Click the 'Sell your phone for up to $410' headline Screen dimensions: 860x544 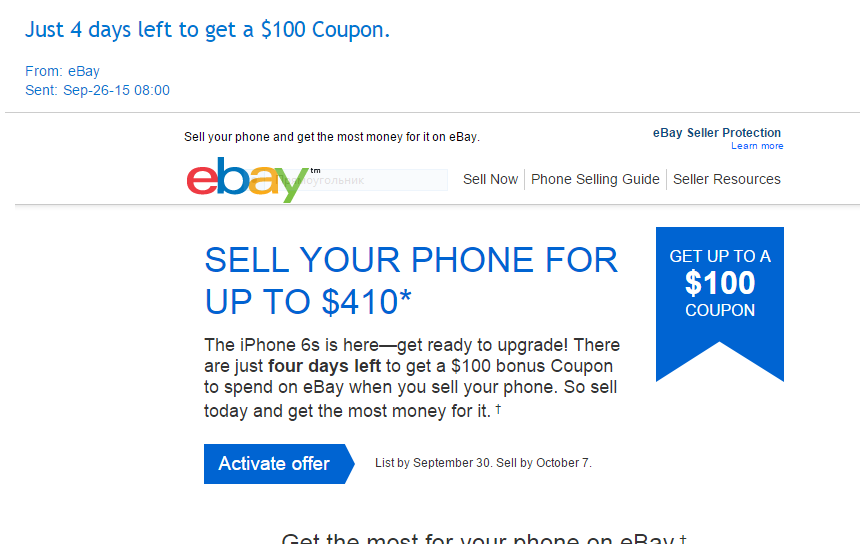410,280
